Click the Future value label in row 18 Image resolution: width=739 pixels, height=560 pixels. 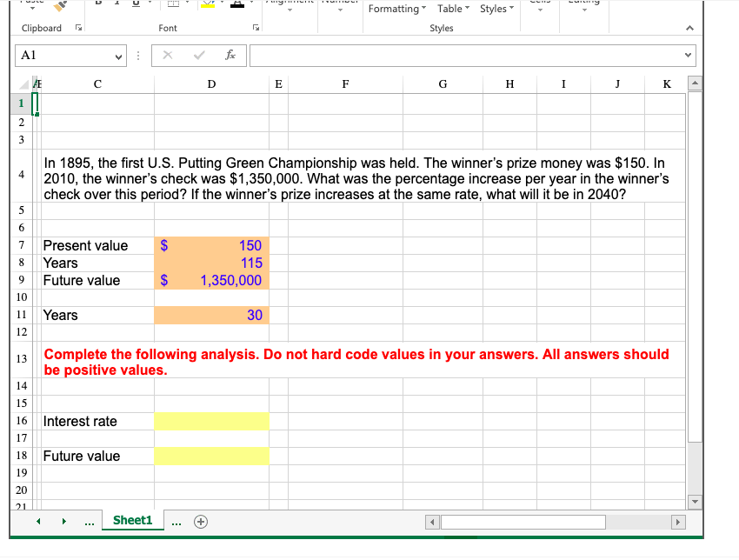[82, 457]
